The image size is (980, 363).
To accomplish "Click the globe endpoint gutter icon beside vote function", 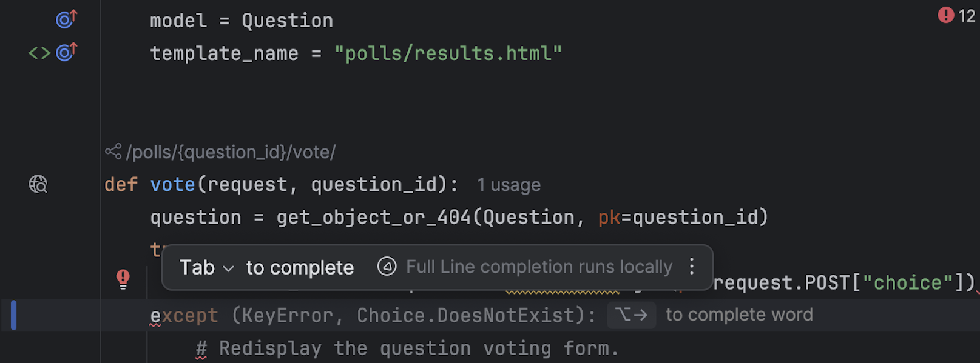I will click(x=37, y=184).
